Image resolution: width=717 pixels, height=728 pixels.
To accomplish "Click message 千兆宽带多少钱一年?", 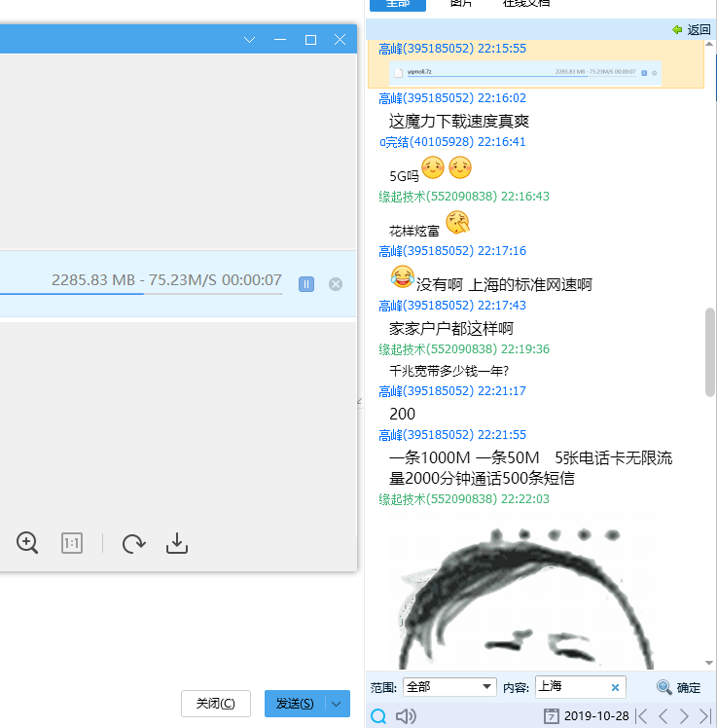I will [x=448, y=371].
